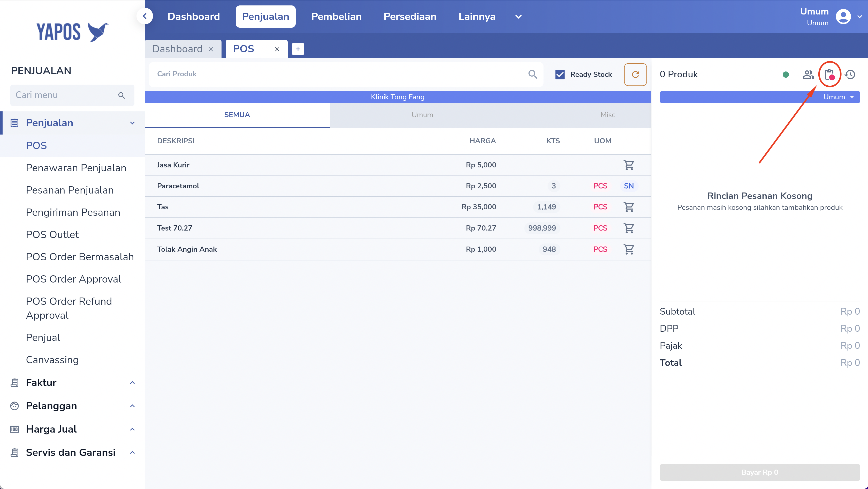Open Pengiriman Pesanan in sidebar
The width and height of the screenshot is (868, 489).
(73, 212)
